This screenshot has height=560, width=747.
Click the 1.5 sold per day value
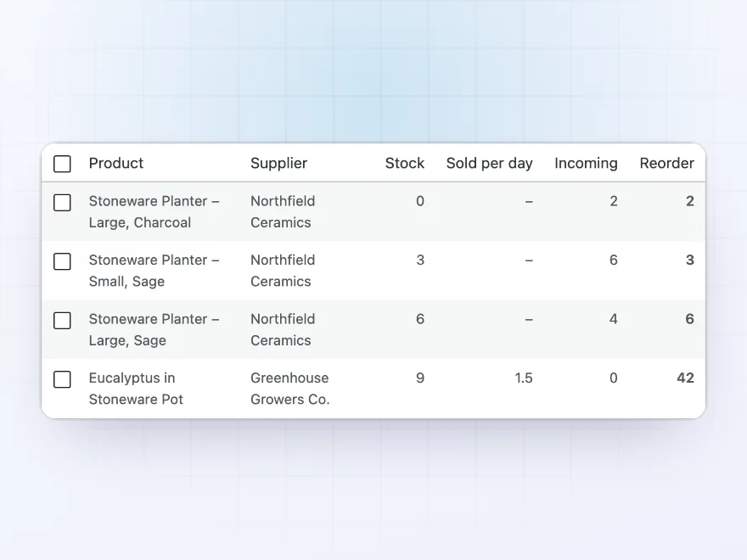point(524,378)
